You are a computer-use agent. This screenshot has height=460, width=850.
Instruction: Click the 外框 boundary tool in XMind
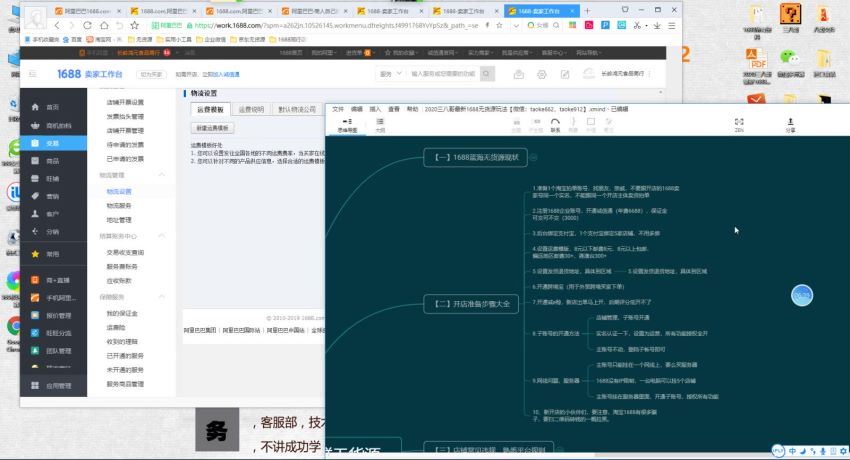coord(591,125)
